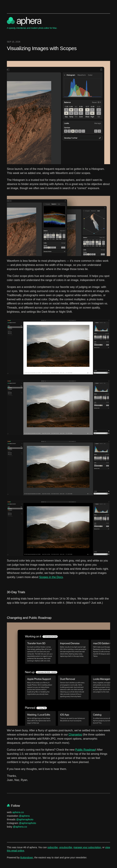The width and height of the screenshot is (117, 868).
Task: Click the SEP 15, 2026 date text
Action: click(x=13, y=42)
